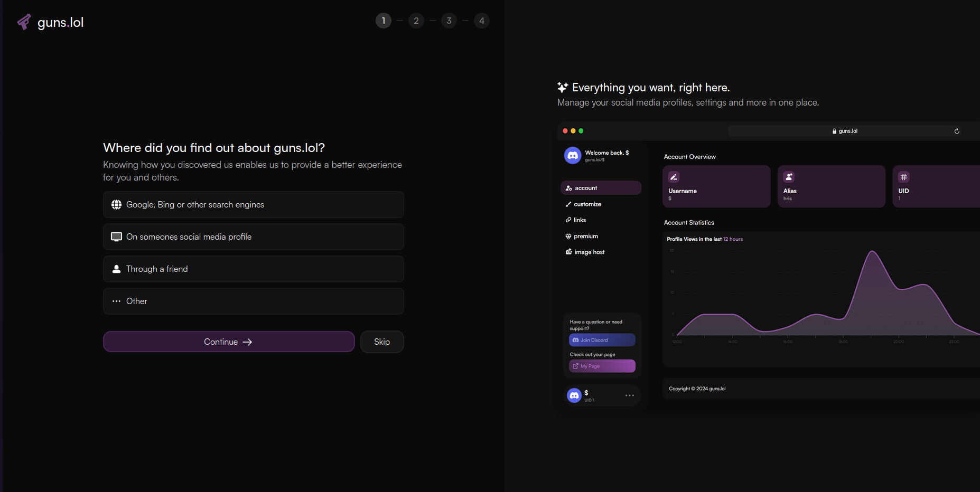Click the UID card hash icon
This screenshot has height=492, width=980.
(x=904, y=177)
